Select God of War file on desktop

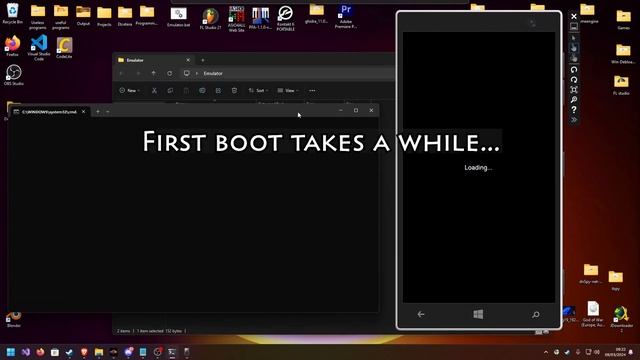click(x=593, y=314)
